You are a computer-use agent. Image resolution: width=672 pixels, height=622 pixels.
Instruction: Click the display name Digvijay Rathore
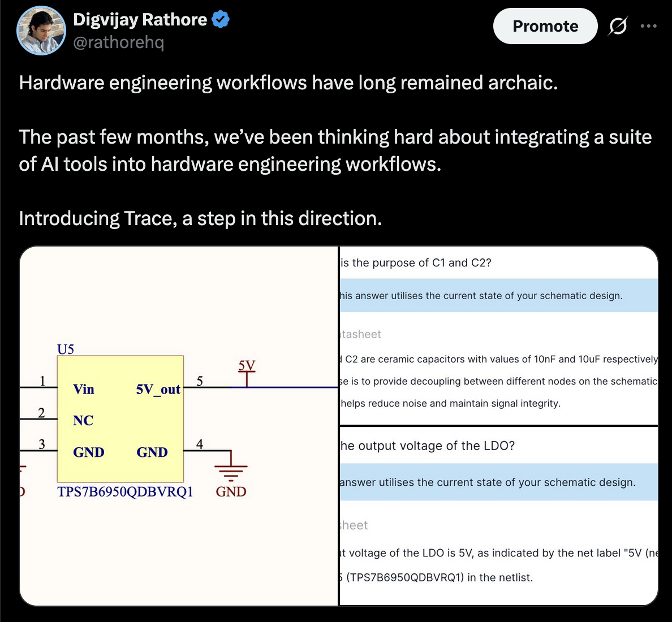click(139, 19)
